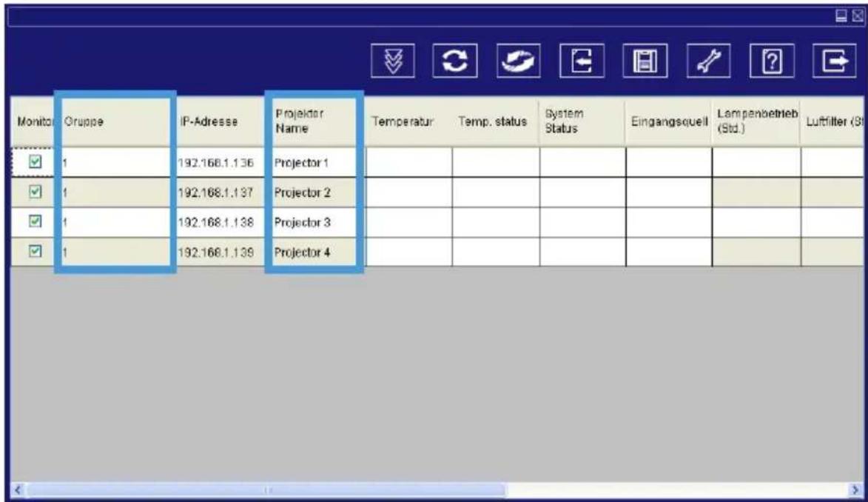Select IP address 192.168.1.139 cell

pyautogui.click(x=221, y=252)
